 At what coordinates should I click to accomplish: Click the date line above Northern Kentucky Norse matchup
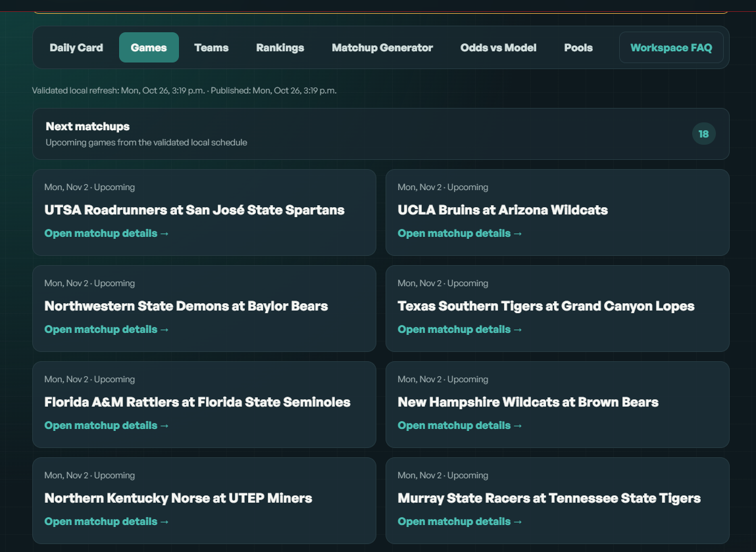point(89,475)
